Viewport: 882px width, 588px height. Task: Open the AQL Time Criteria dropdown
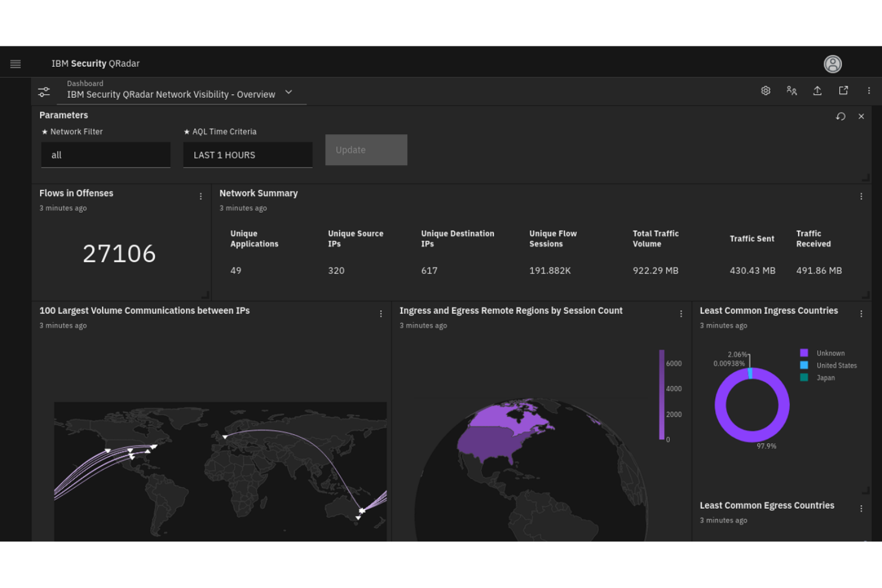(247, 155)
